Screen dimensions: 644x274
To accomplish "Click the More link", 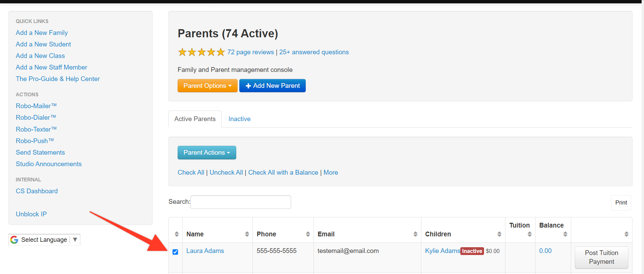I will 330,173.
